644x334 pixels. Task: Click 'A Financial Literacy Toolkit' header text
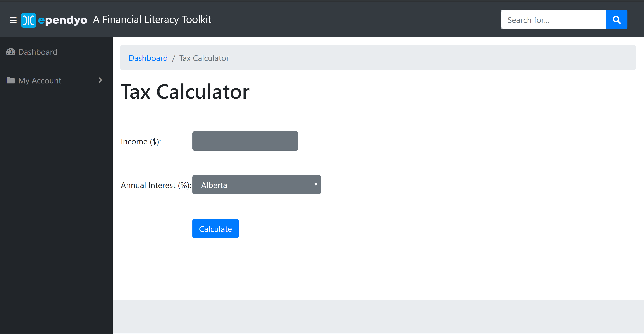tap(152, 19)
